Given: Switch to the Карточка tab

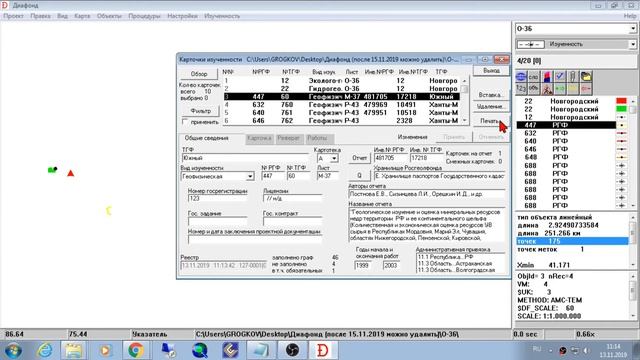Looking at the screenshot, I should coord(259,138).
